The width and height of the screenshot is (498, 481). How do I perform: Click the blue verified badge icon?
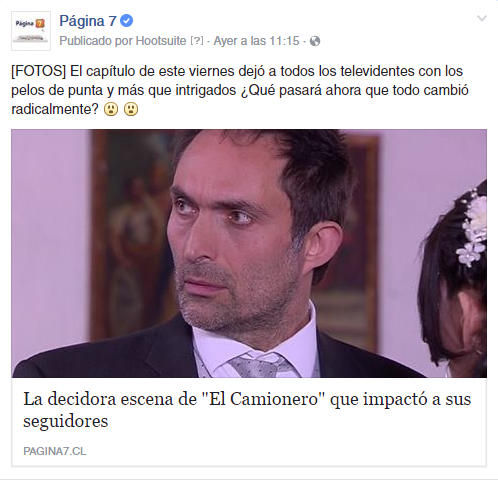[x=127, y=21]
